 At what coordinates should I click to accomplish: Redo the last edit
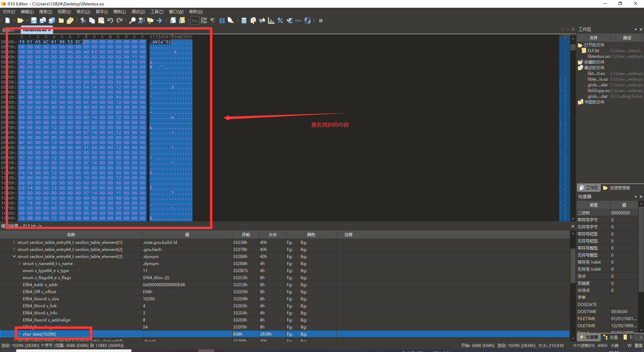pos(119,20)
